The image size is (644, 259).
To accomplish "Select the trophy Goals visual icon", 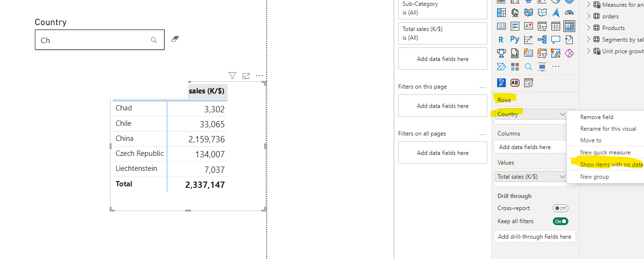I will pos(501,53).
